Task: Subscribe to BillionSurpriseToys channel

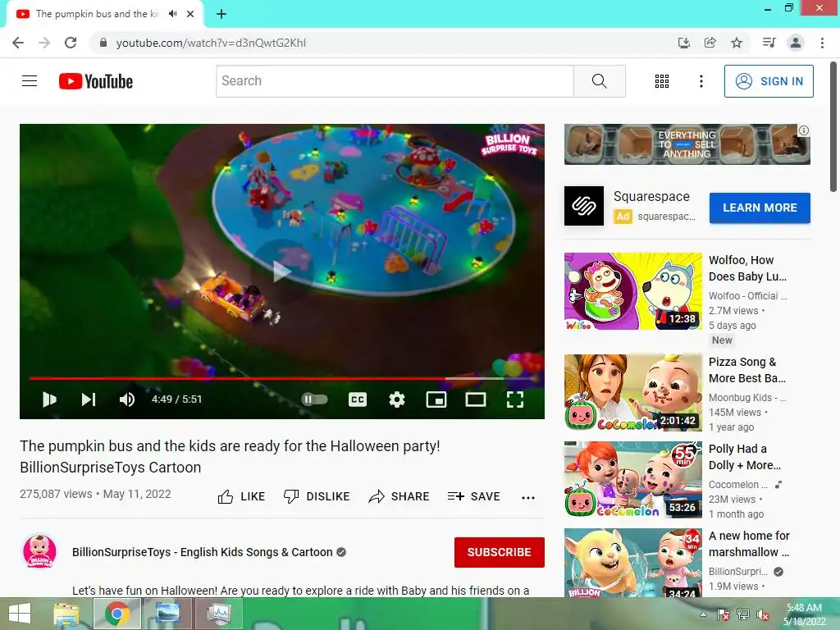Action: (x=500, y=552)
